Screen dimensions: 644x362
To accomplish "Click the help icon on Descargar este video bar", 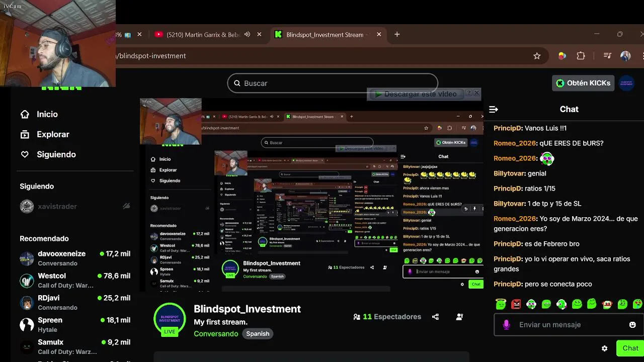I will (468, 93).
